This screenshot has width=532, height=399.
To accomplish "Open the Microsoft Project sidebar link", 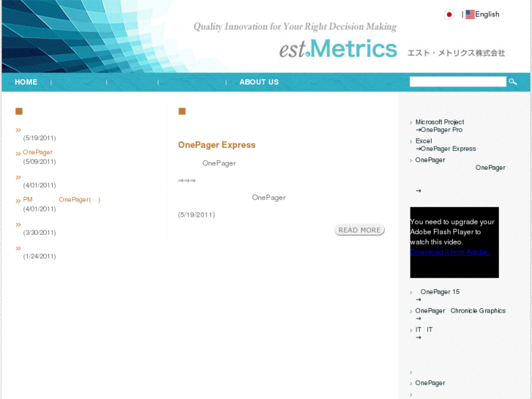I will [x=440, y=122].
